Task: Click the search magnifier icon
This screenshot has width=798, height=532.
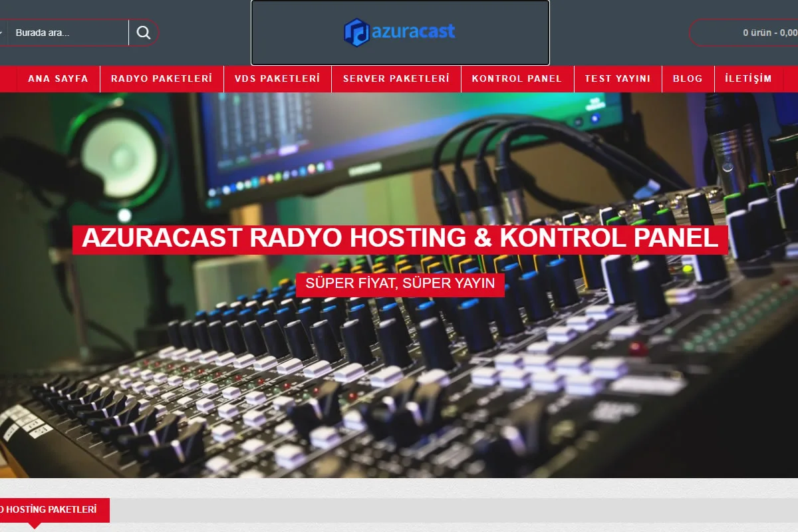Action: pos(144,33)
